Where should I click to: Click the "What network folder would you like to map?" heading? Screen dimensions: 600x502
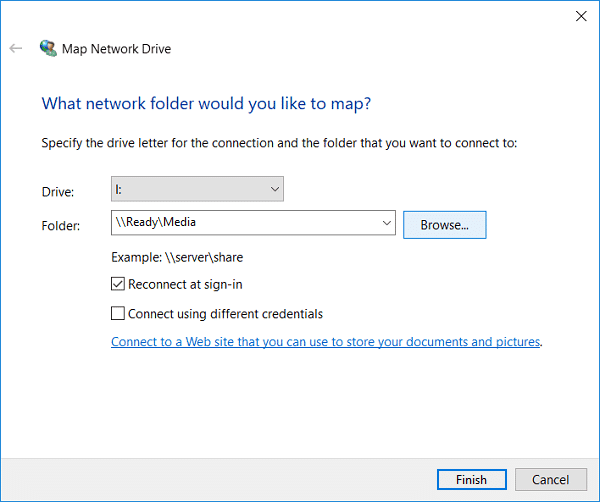click(206, 104)
